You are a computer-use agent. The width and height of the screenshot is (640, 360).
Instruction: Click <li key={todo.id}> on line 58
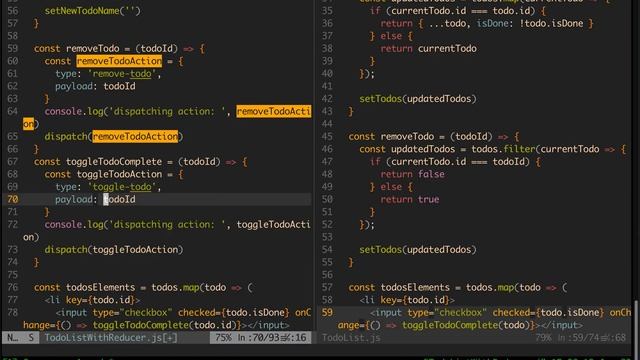coord(407,300)
